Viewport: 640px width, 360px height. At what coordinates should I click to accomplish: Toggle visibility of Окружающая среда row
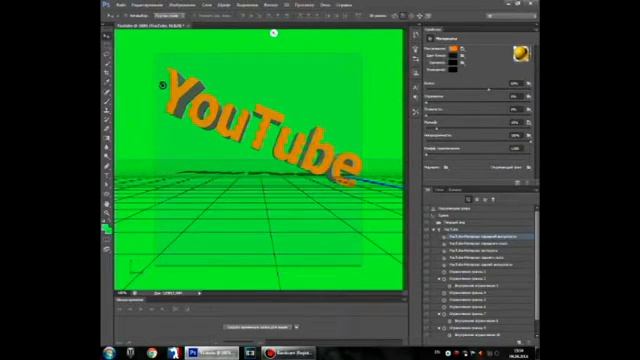427,209
